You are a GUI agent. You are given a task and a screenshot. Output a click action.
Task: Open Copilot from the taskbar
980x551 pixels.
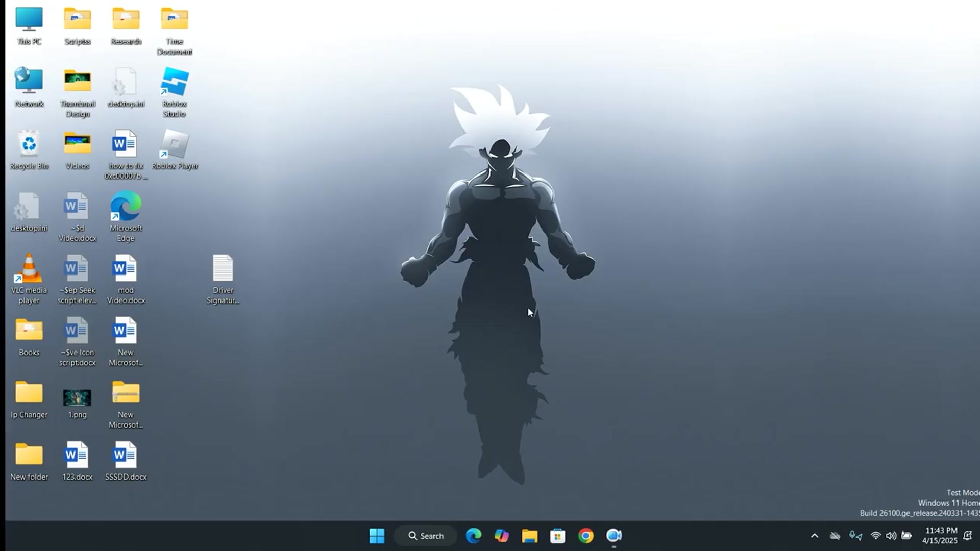[502, 536]
